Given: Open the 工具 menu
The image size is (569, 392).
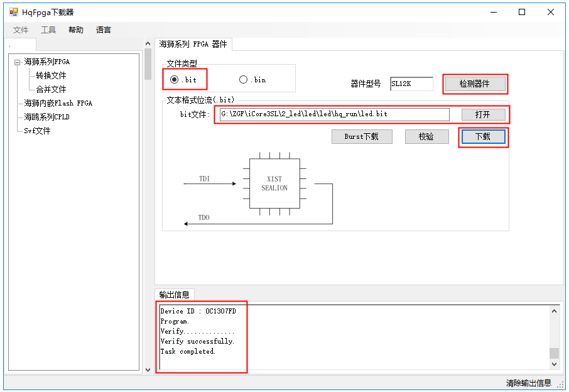Looking at the screenshot, I should click(48, 30).
